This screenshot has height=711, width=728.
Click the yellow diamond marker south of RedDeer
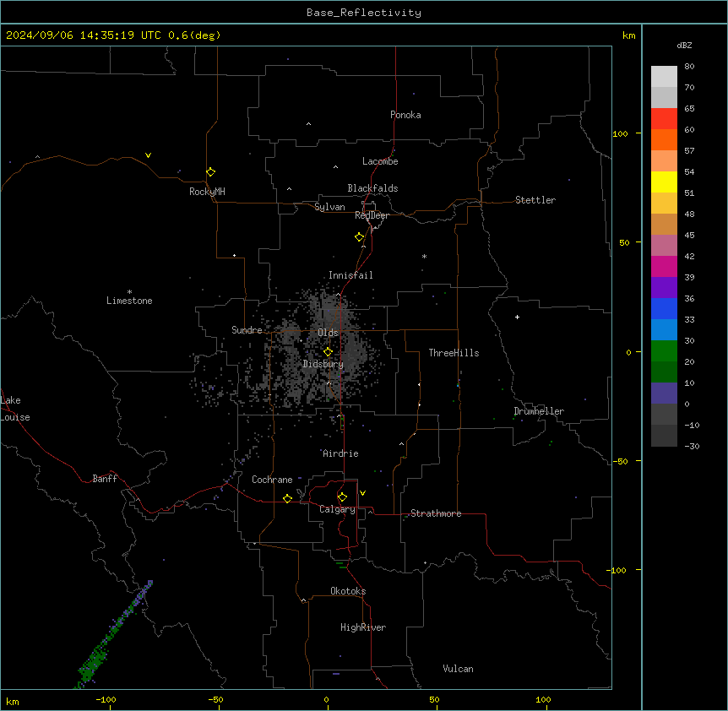(360, 237)
